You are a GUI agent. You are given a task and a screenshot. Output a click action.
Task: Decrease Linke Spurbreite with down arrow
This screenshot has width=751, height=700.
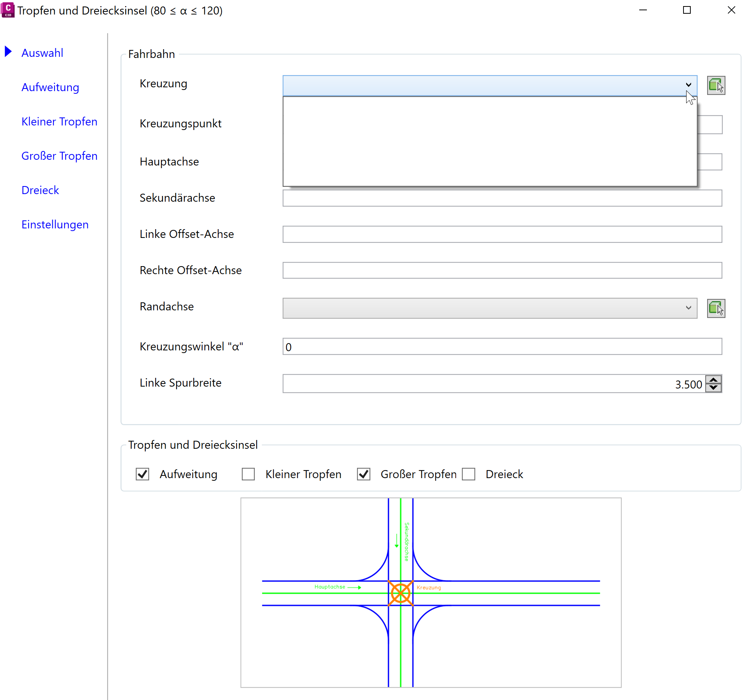click(x=713, y=388)
